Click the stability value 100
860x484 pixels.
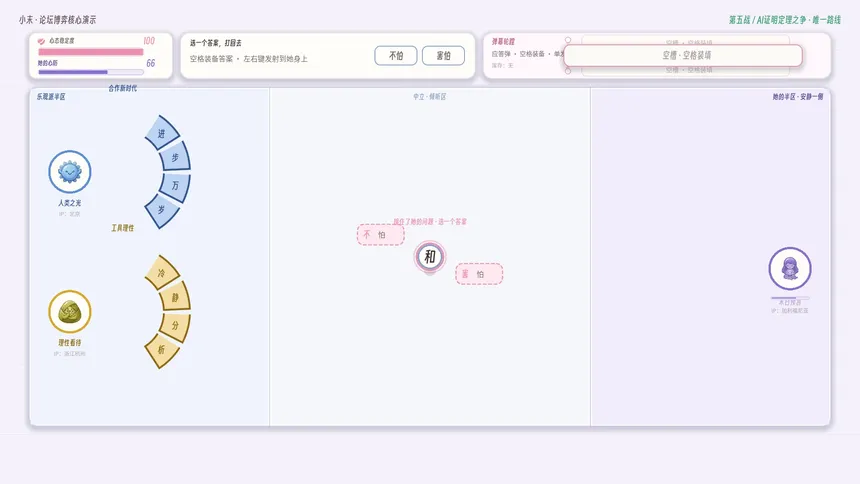coord(149,41)
